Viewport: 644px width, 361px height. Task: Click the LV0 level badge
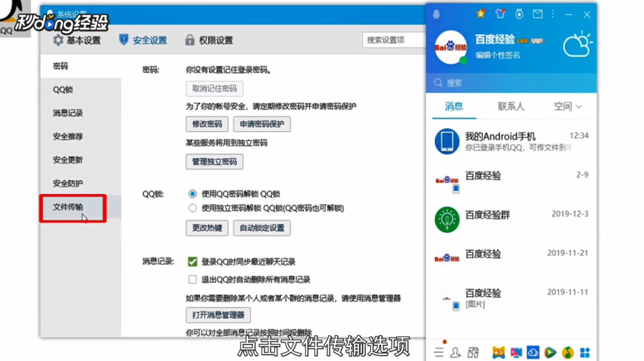coord(522,41)
